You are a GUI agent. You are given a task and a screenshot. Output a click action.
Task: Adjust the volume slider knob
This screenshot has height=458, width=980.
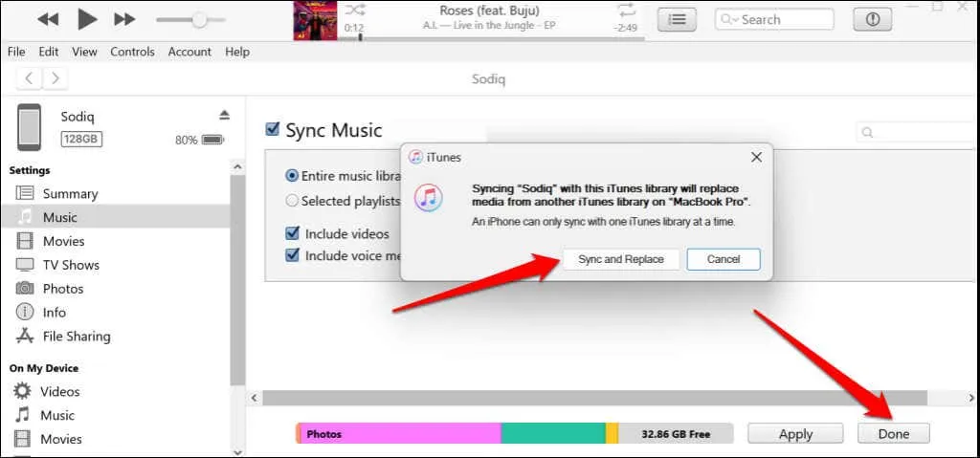click(199, 19)
